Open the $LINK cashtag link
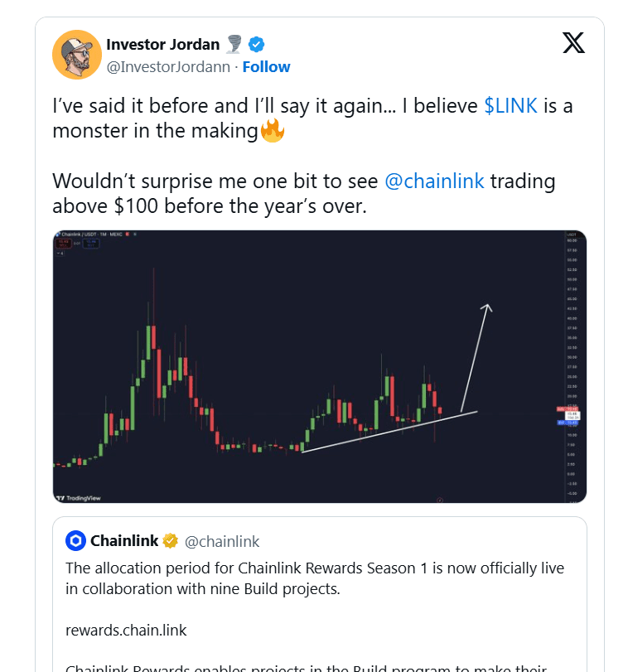 [510, 106]
